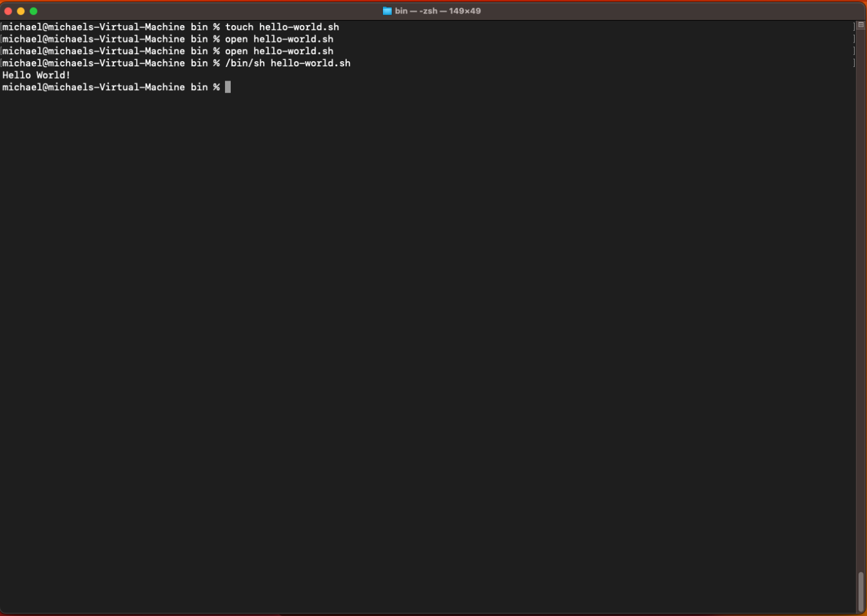Click the folder proxy icon in title bar
Image resolution: width=867 pixels, height=616 pixels.
387,11
